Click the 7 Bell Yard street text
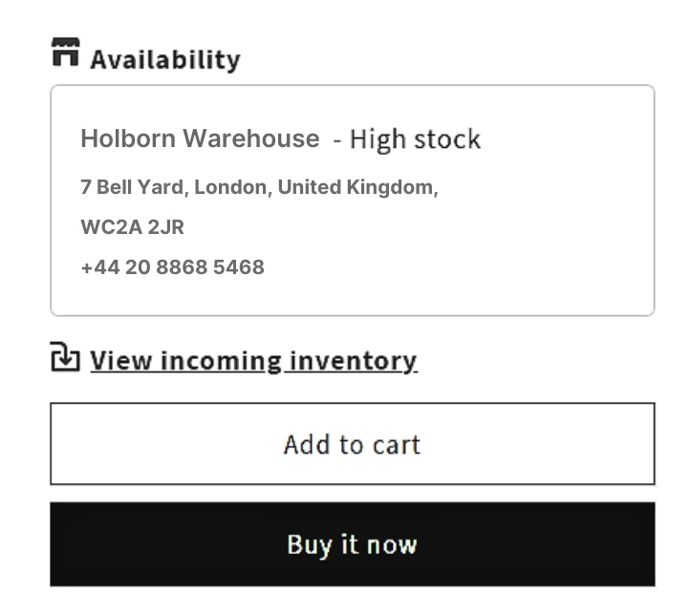Viewport: 691px width, 616px height. click(133, 187)
